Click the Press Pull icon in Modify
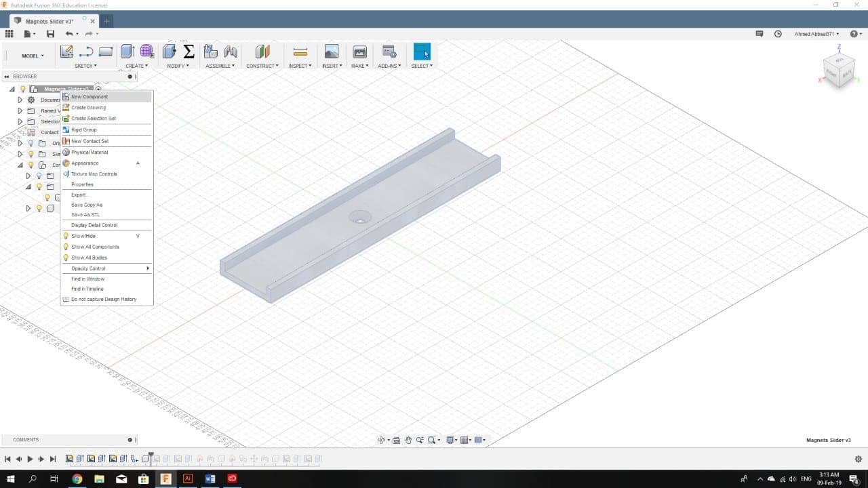Screen dimensions: 868x488 170,52
